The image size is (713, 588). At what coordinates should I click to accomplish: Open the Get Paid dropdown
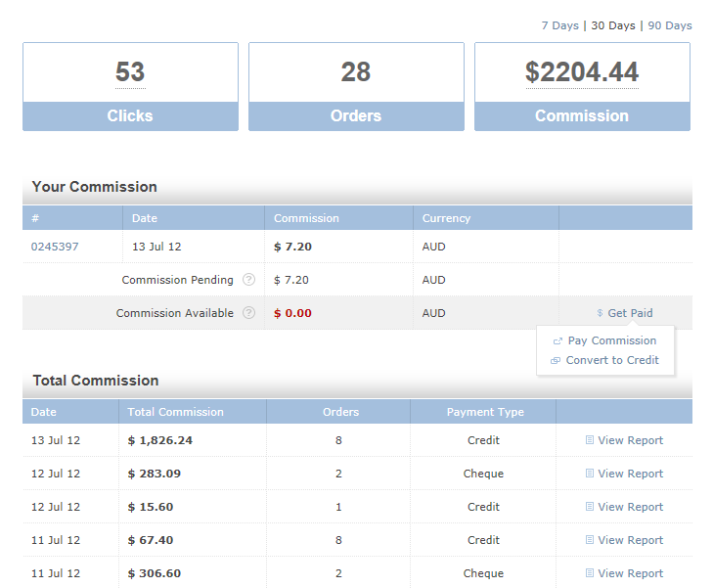629,313
